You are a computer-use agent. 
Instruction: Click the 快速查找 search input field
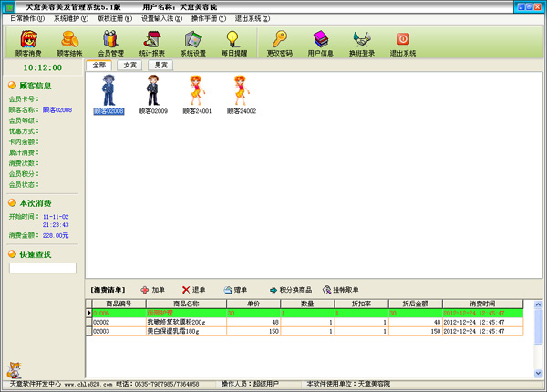point(43,268)
